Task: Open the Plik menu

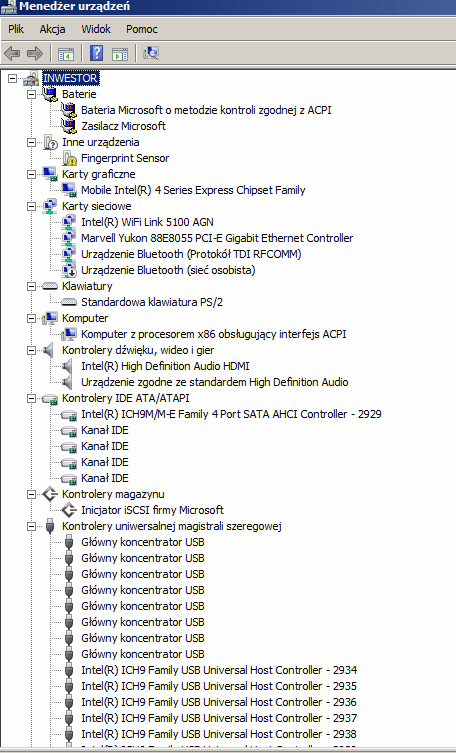Action: [16, 29]
